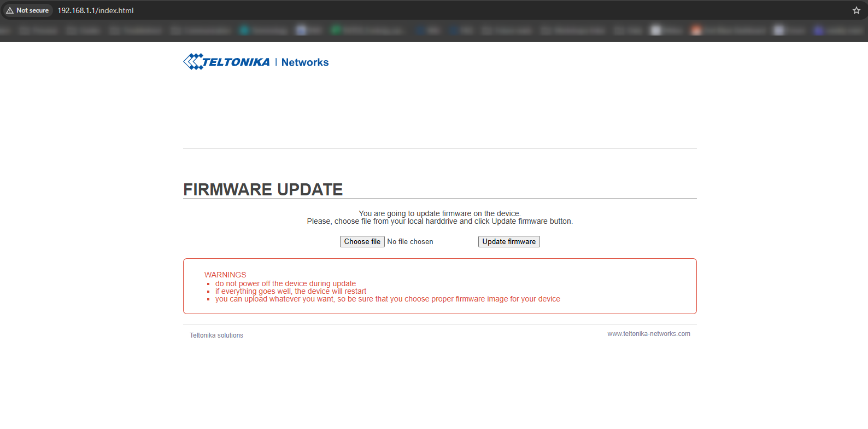The image size is (868, 429).
Task: Open the teal-icon bookmark in bookmarks bar
Action: pos(244,31)
